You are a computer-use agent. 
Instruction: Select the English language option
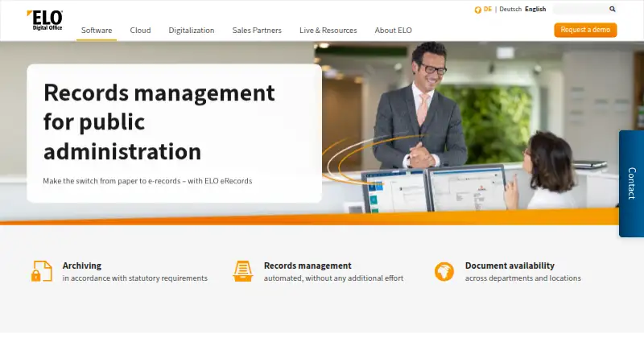[535, 9]
